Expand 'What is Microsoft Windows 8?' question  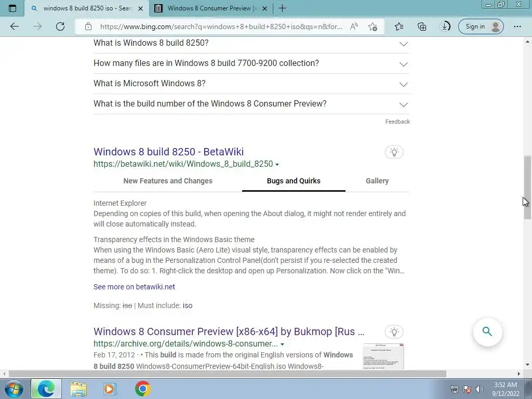[x=251, y=84]
